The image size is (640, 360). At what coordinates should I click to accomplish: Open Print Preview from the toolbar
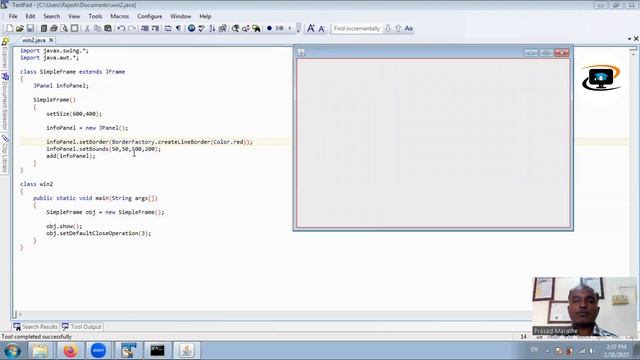(x=64, y=29)
